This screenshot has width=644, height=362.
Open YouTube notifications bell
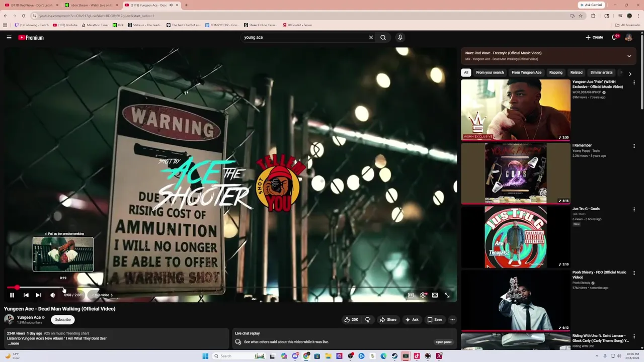614,37
